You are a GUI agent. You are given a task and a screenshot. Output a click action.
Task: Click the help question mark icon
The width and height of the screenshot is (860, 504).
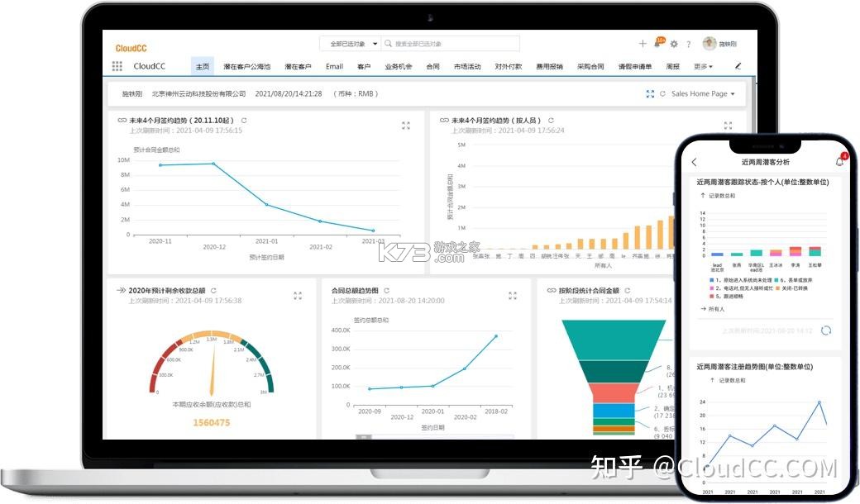[688, 44]
